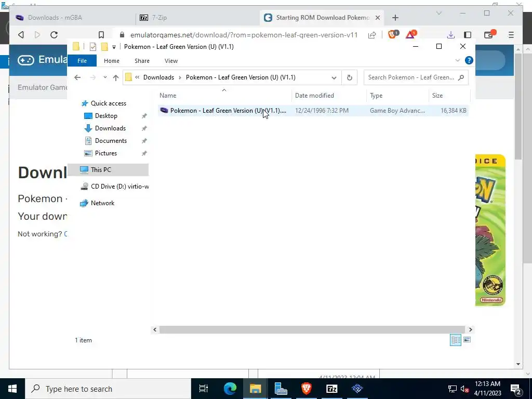Click the Search Pokemon - Leaf Green field
Screen dimensions: 532x399
click(x=416, y=77)
